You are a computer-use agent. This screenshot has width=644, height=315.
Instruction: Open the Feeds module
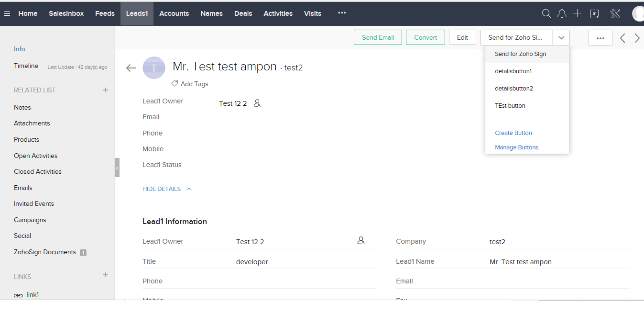[x=105, y=13]
